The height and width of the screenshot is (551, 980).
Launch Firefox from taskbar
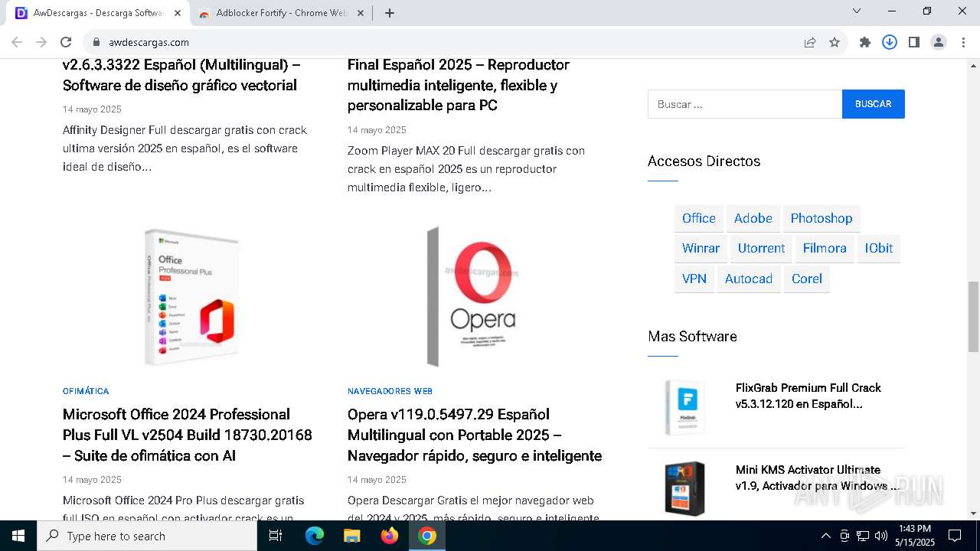pos(390,536)
